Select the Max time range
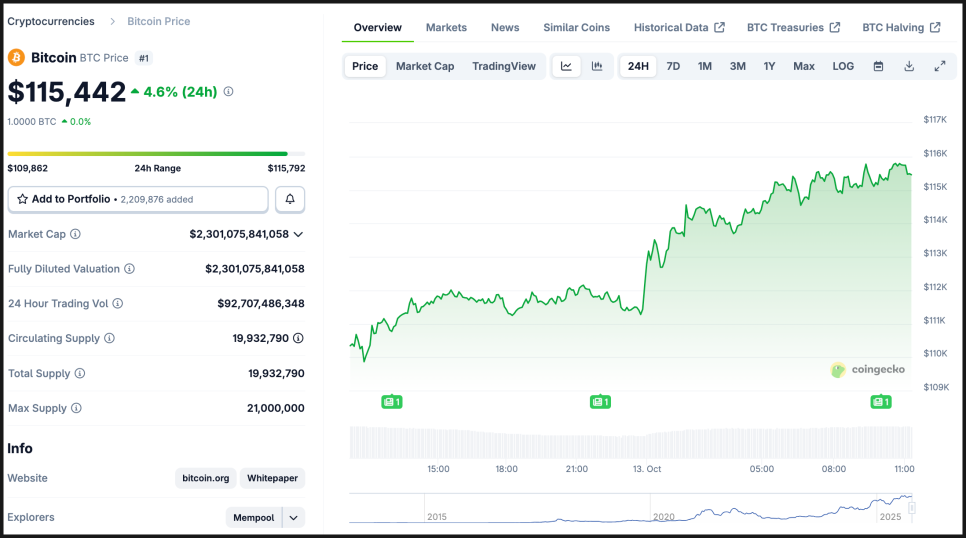This screenshot has height=538, width=966. 803,66
